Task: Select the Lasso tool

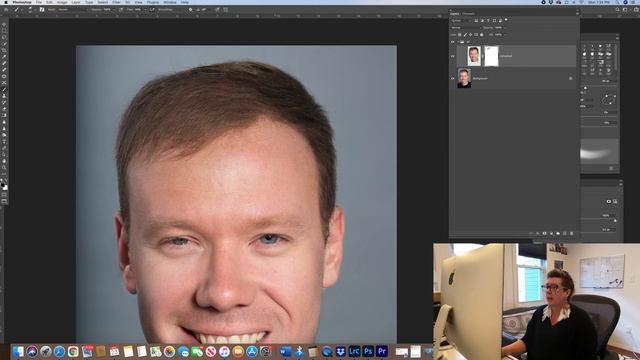Action: coord(4,37)
